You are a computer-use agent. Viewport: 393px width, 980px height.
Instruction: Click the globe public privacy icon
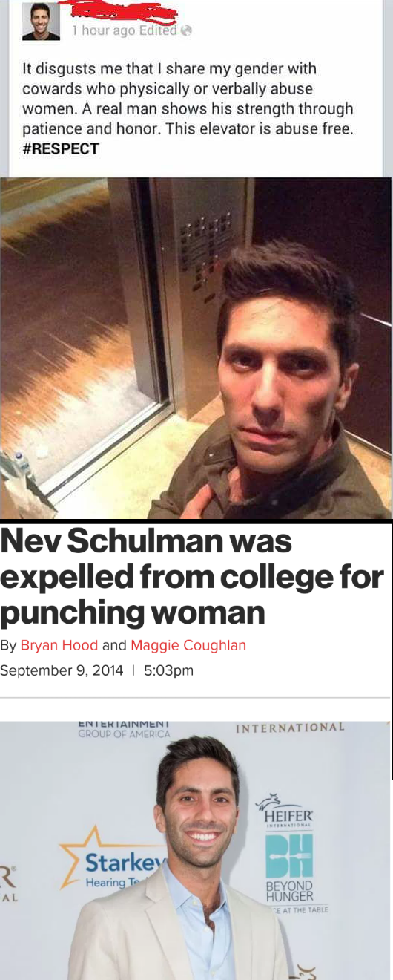click(x=186, y=31)
